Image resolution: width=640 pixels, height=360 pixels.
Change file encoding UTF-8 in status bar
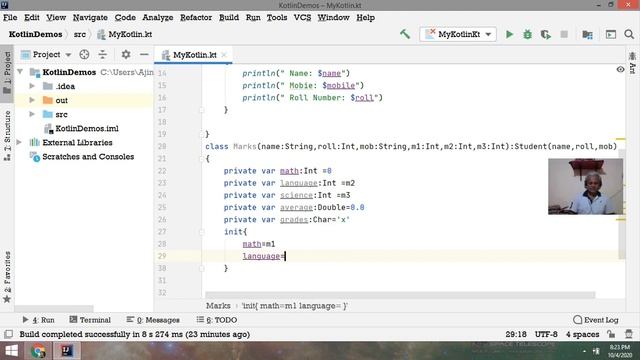click(x=546, y=334)
